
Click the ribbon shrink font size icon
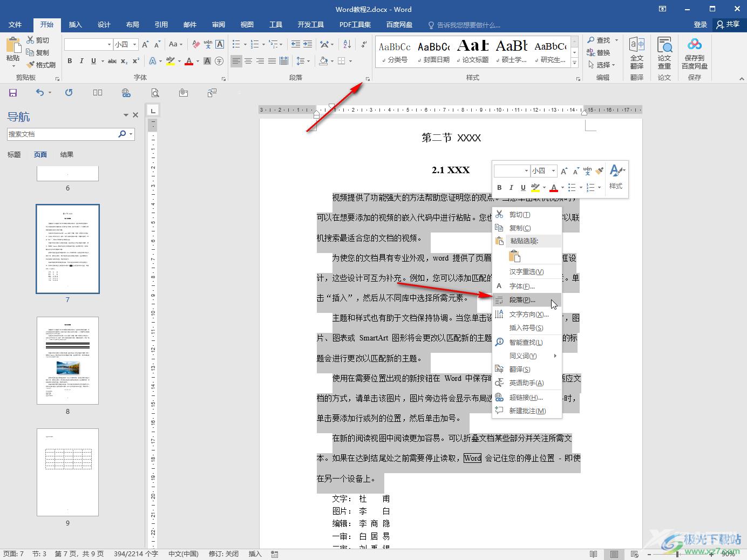click(157, 44)
